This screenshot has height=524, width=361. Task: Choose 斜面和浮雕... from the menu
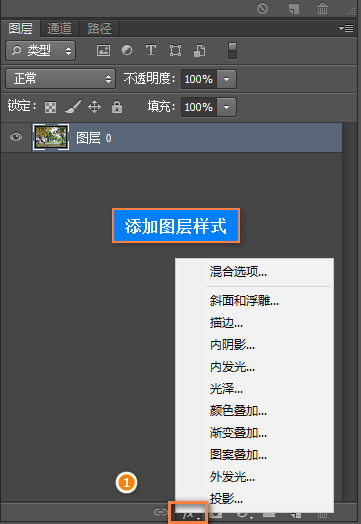[x=254, y=301]
